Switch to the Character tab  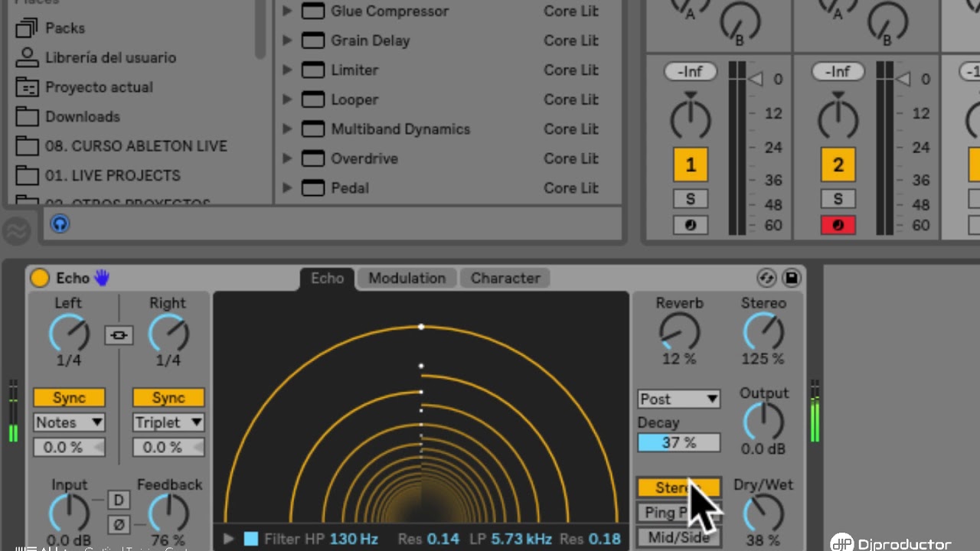pos(505,279)
